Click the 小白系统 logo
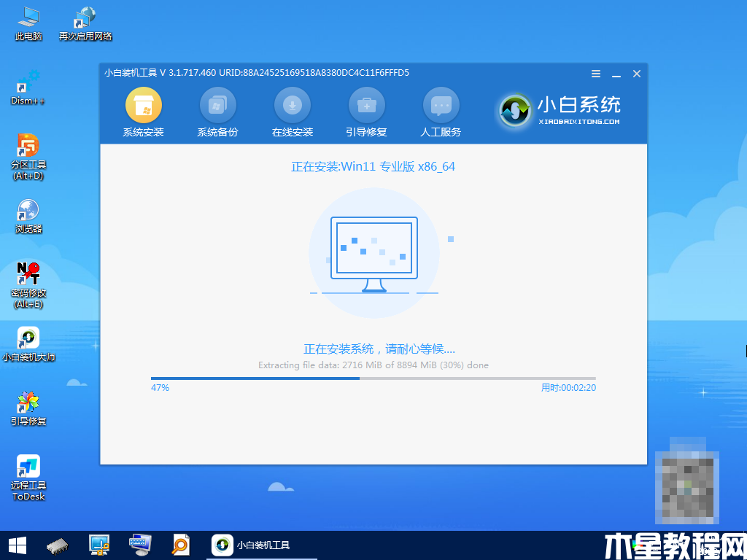Image resolution: width=747 pixels, height=560 pixels. pyautogui.click(x=560, y=111)
